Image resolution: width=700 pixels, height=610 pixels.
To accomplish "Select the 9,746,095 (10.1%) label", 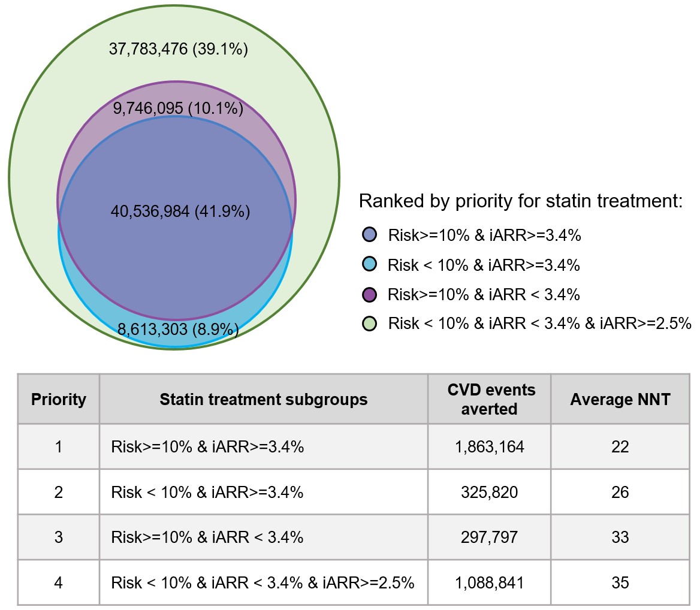I will click(x=178, y=108).
